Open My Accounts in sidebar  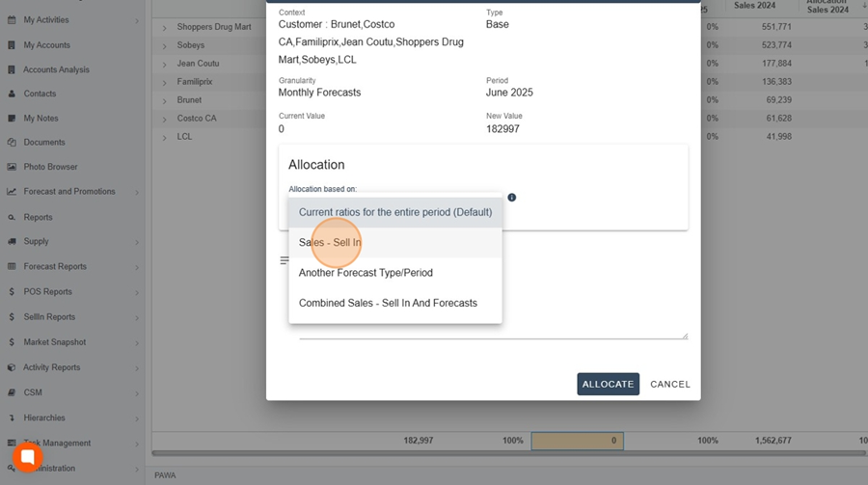click(46, 45)
